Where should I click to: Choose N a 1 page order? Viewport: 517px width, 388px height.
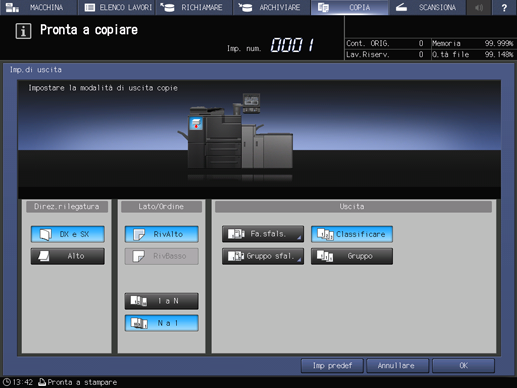tap(162, 323)
